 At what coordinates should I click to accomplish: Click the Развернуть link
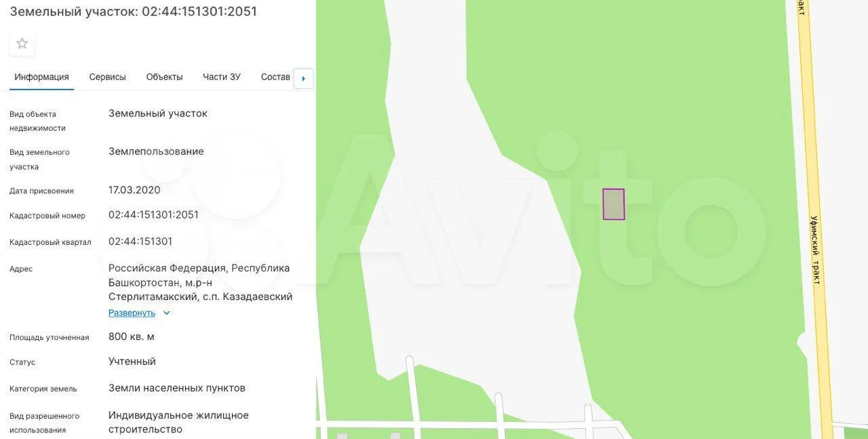coord(132,313)
